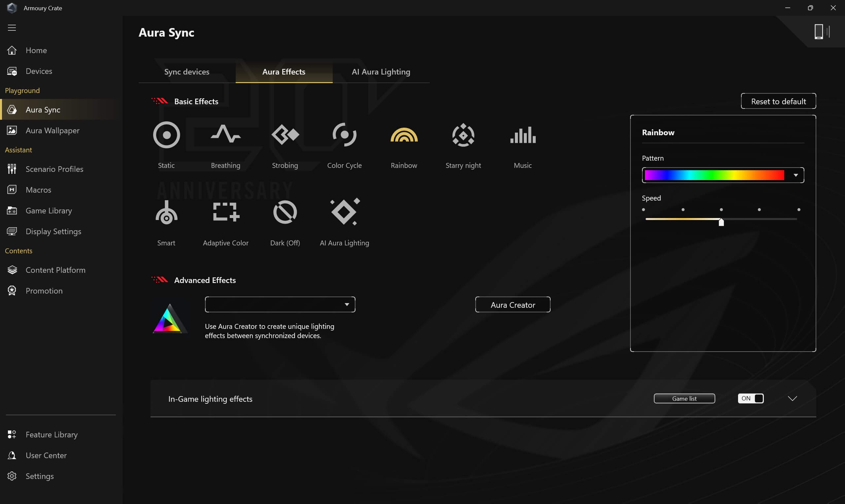Activate the Color Cycle effect icon
The height and width of the screenshot is (504, 845).
[x=344, y=135]
